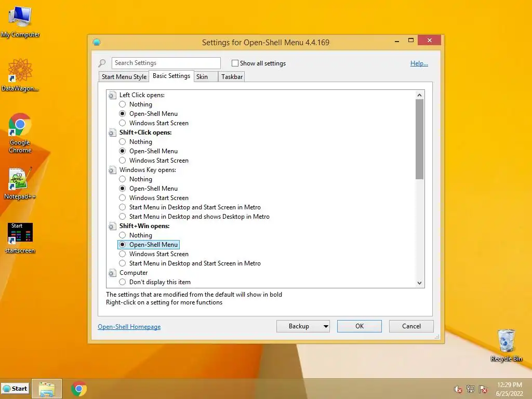Click the Shift+Win opens label
This screenshot has height=399, width=532.
144,226
